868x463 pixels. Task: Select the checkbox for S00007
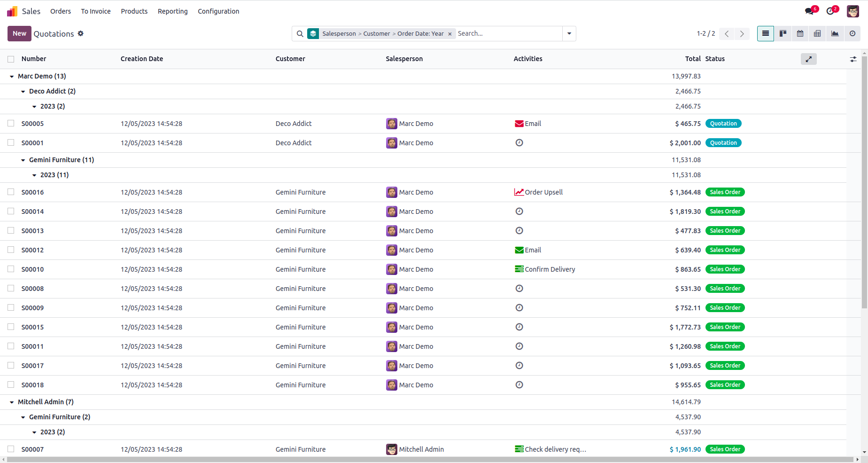pos(11,449)
